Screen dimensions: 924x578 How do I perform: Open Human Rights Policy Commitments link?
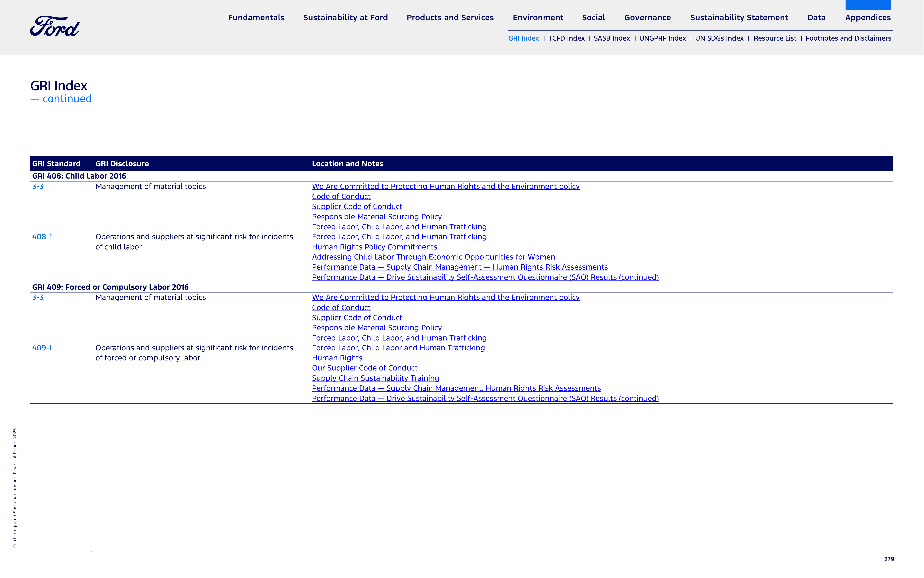pos(374,247)
